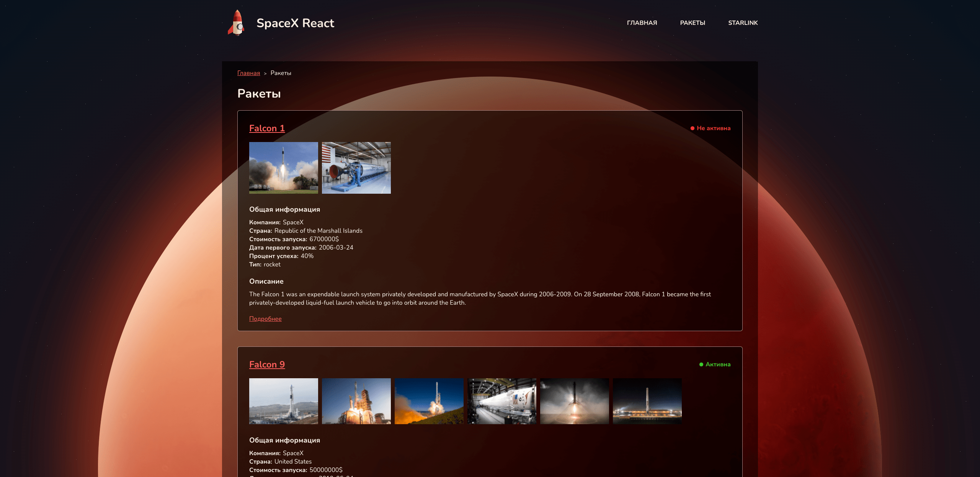
Task: Click Falcon 1 Компания: SpaceX line
Action: coord(276,222)
